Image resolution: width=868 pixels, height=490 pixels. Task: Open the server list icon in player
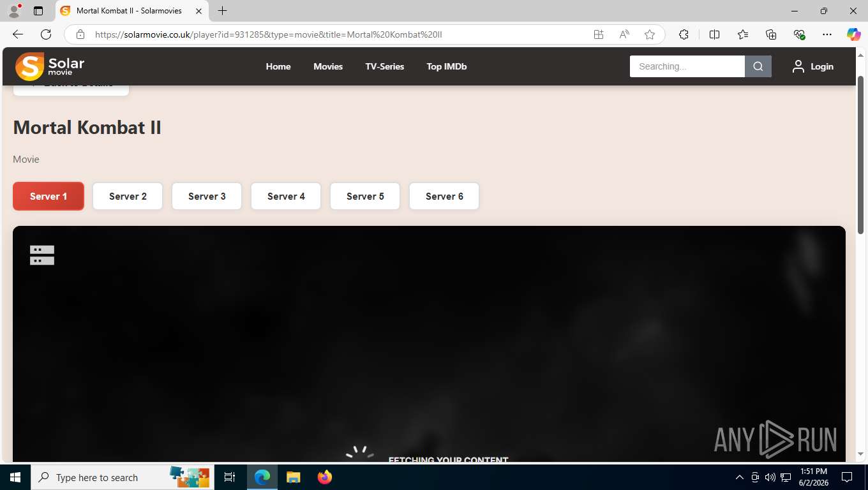pyautogui.click(x=42, y=255)
